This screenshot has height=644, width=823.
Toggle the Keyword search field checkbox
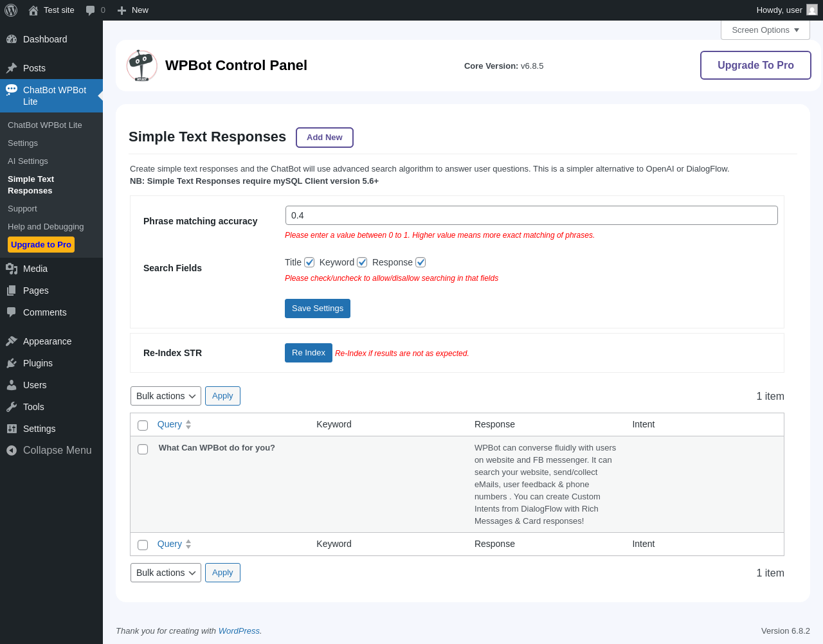(362, 262)
